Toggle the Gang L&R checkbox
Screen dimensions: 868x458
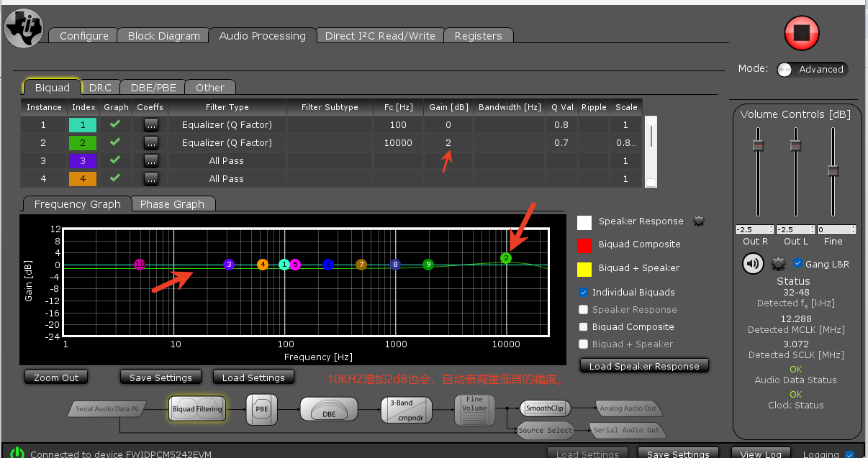[x=797, y=264]
